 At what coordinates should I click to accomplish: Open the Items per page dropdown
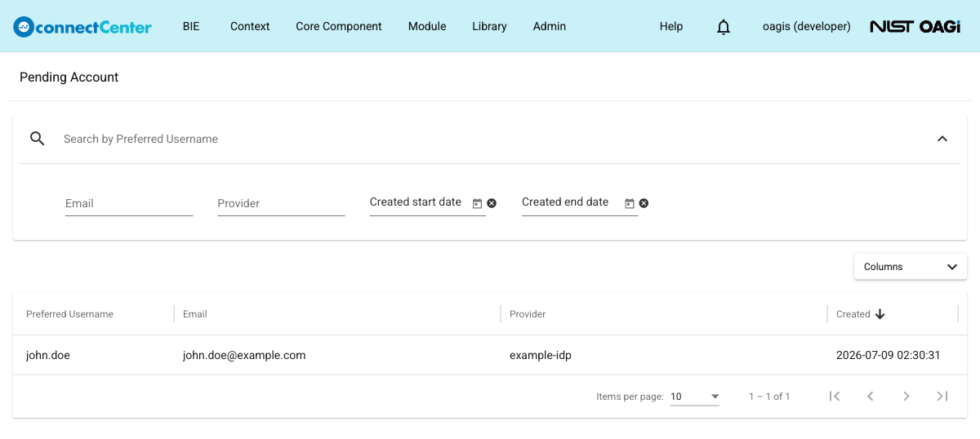coord(695,397)
